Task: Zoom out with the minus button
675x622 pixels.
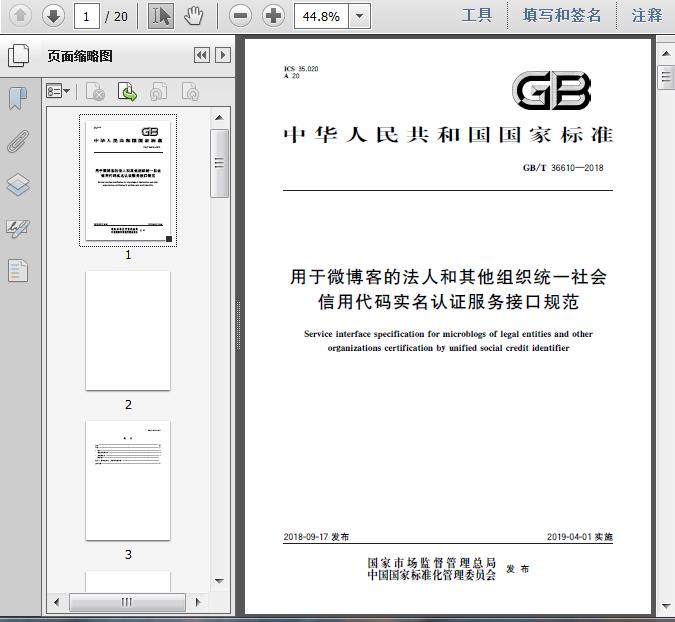Action: [x=240, y=16]
